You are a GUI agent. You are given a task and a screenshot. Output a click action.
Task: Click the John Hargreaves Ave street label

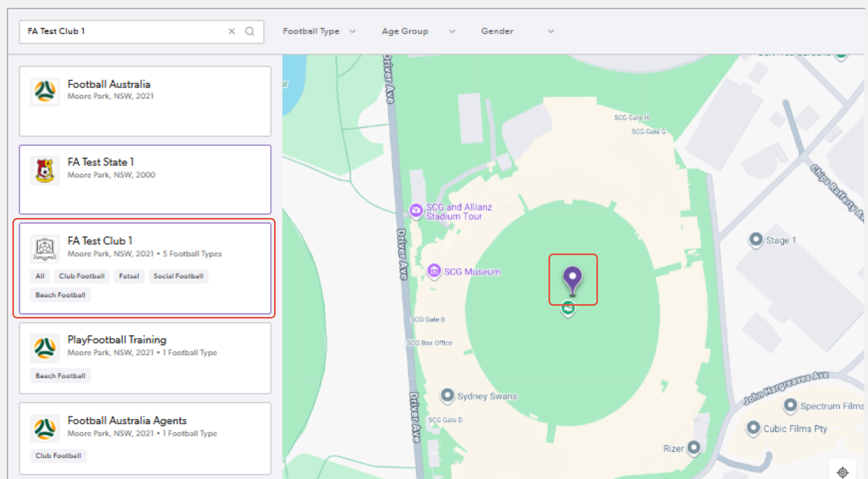click(x=786, y=388)
